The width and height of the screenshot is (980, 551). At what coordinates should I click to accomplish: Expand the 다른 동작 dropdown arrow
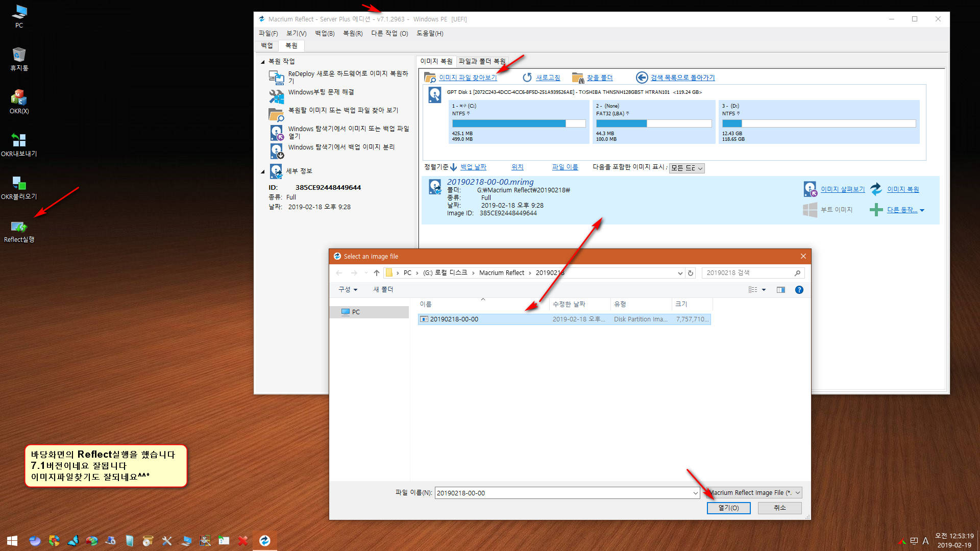(x=922, y=210)
